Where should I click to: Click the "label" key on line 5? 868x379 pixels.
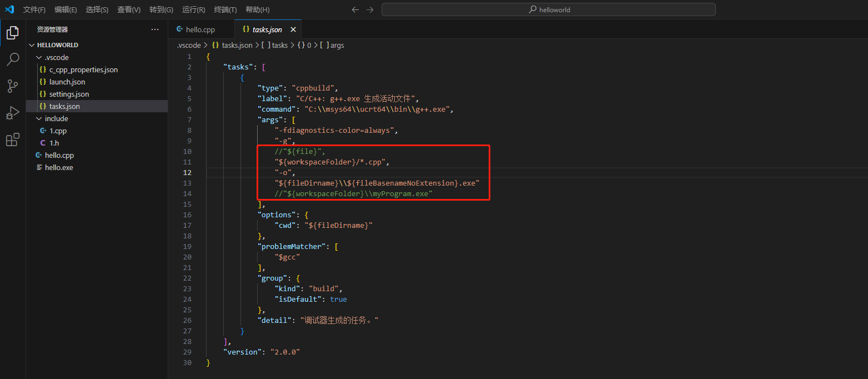pyautogui.click(x=272, y=98)
